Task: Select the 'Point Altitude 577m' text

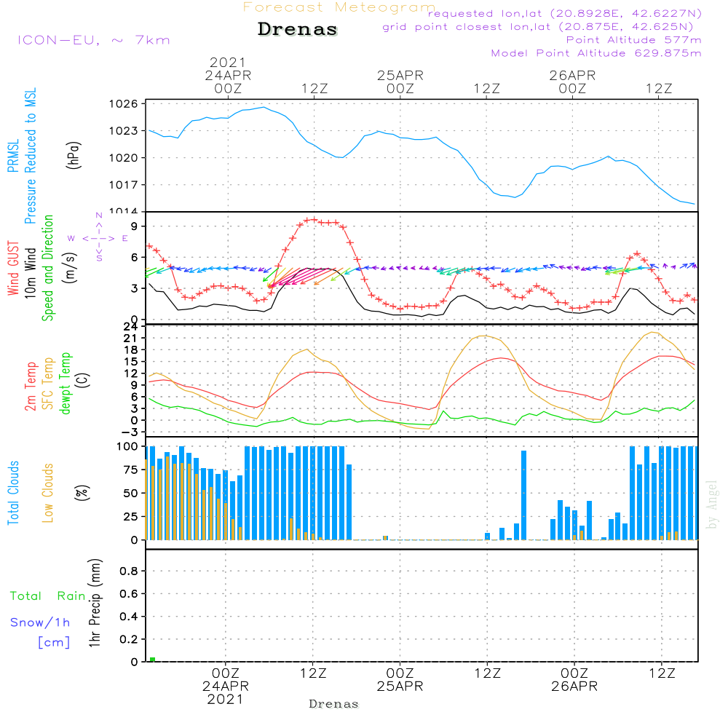Action: pos(634,40)
